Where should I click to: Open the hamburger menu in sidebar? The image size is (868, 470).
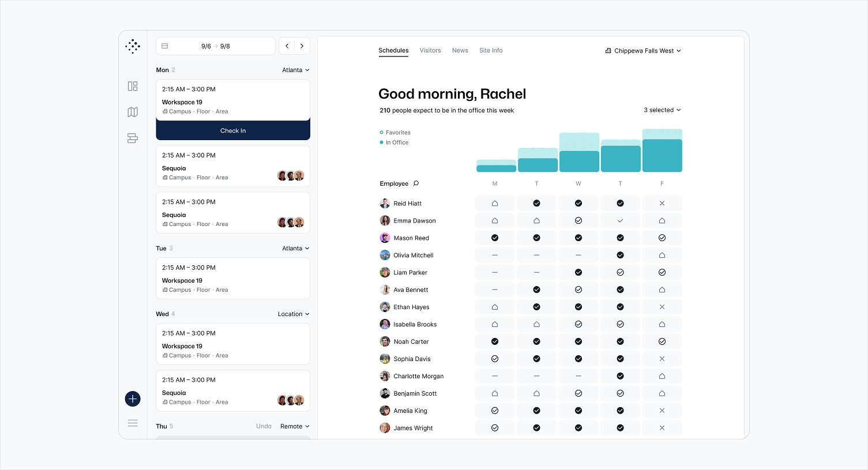click(133, 423)
